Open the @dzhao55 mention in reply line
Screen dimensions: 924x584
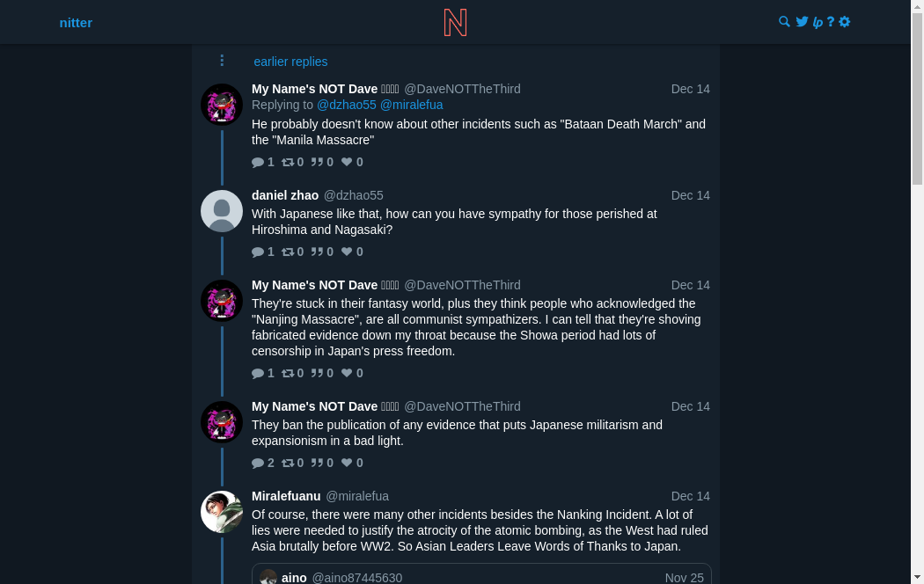[347, 105]
